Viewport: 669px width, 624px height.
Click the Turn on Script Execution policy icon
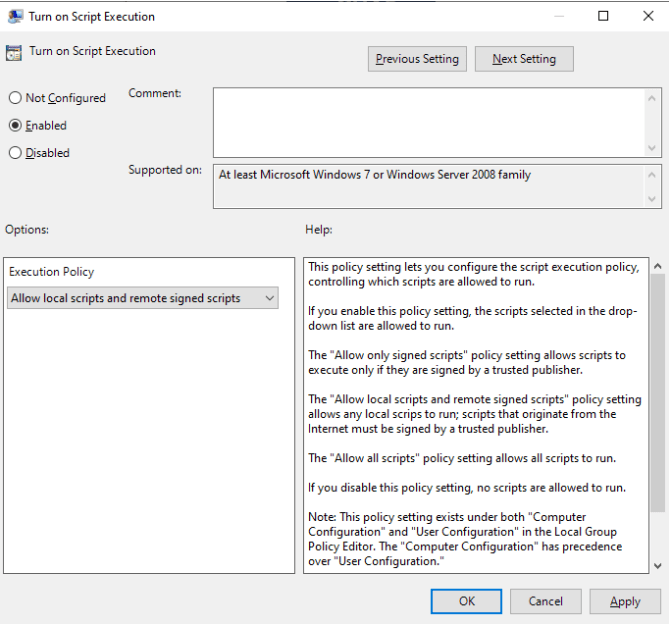pyautogui.click(x=15, y=52)
